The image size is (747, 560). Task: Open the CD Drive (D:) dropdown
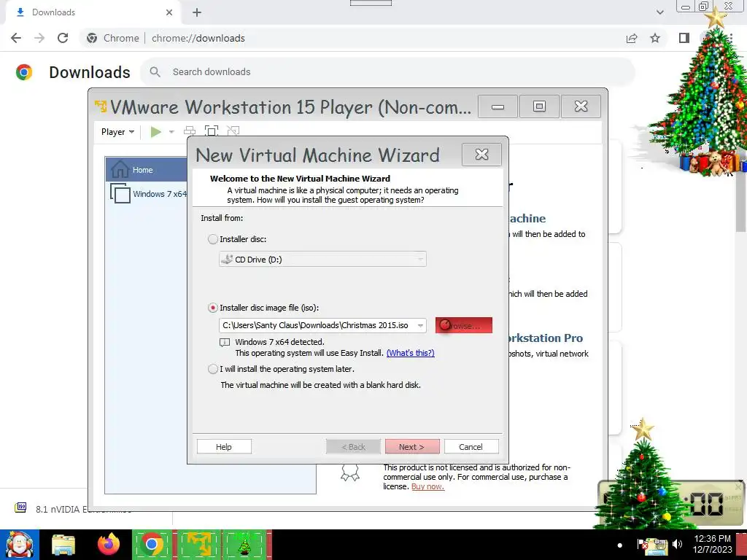(x=322, y=260)
